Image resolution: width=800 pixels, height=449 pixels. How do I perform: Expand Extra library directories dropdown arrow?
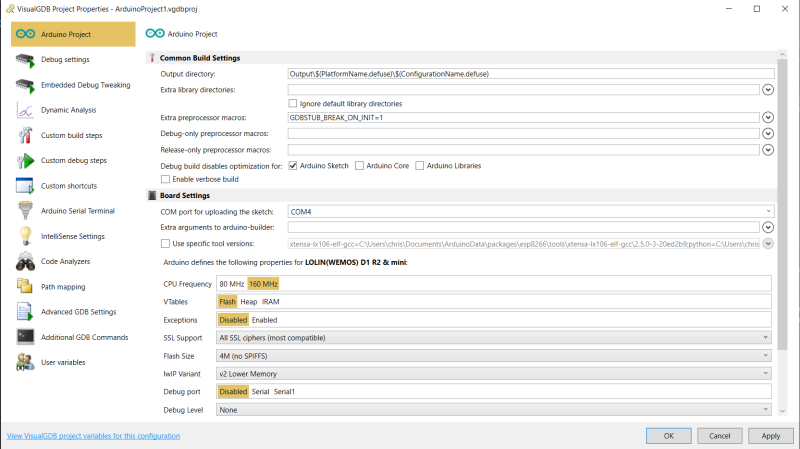tap(768, 90)
